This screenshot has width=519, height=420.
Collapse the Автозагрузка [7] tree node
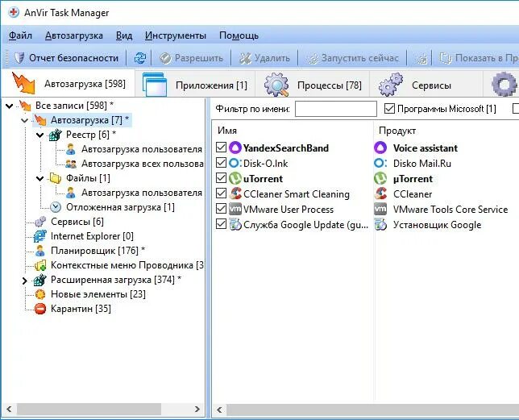pos(24,120)
